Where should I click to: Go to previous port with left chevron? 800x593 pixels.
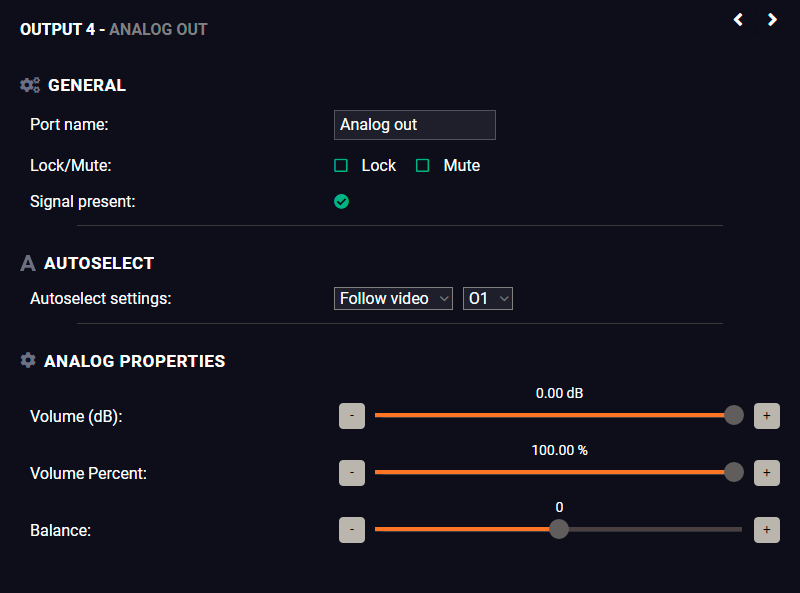pos(738,20)
